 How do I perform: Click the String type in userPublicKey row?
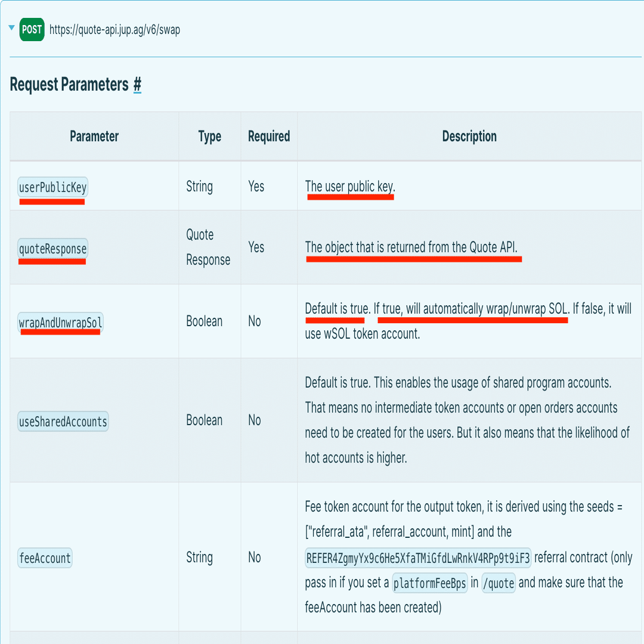click(x=199, y=187)
